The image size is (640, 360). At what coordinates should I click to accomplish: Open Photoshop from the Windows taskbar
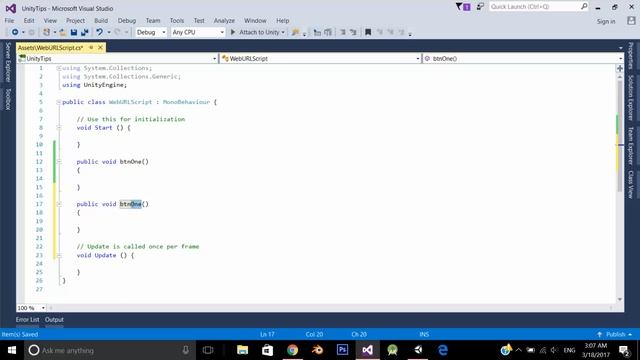[342, 350]
